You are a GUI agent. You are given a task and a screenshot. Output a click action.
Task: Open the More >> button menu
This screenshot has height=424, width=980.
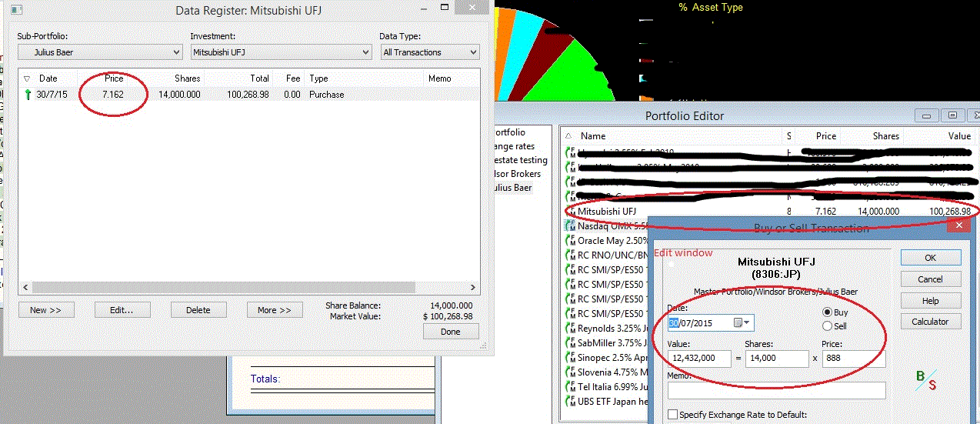[274, 310]
